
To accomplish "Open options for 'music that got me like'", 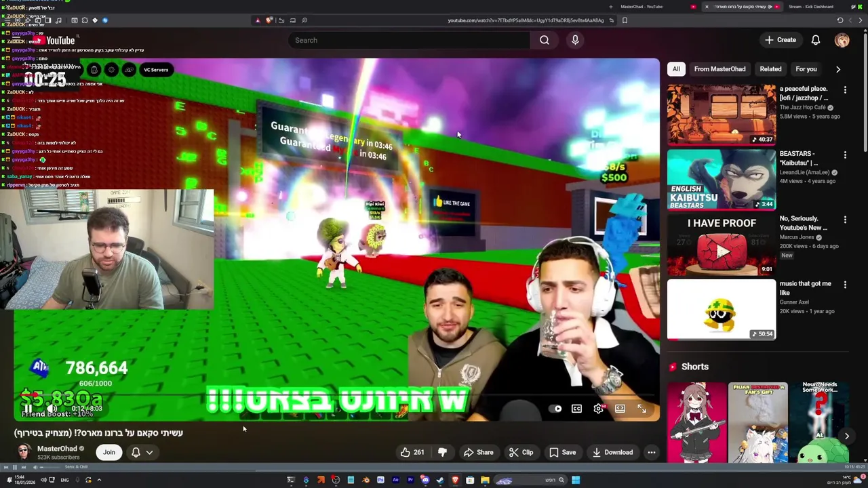I will (845, 285).
